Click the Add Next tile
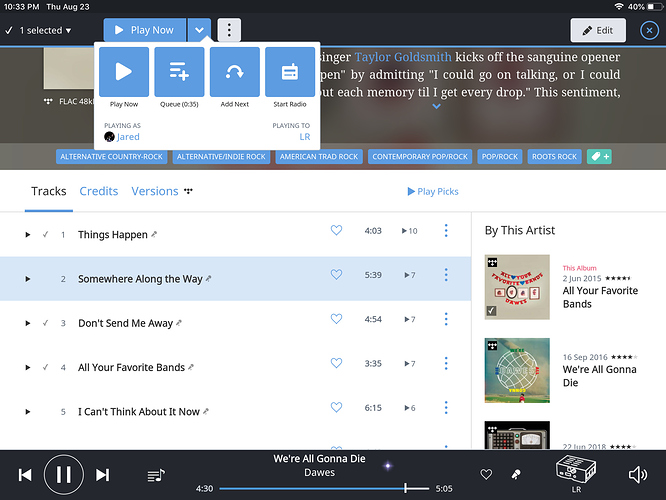The height and width of the screenshot is (500, 666). click(234, 72)
